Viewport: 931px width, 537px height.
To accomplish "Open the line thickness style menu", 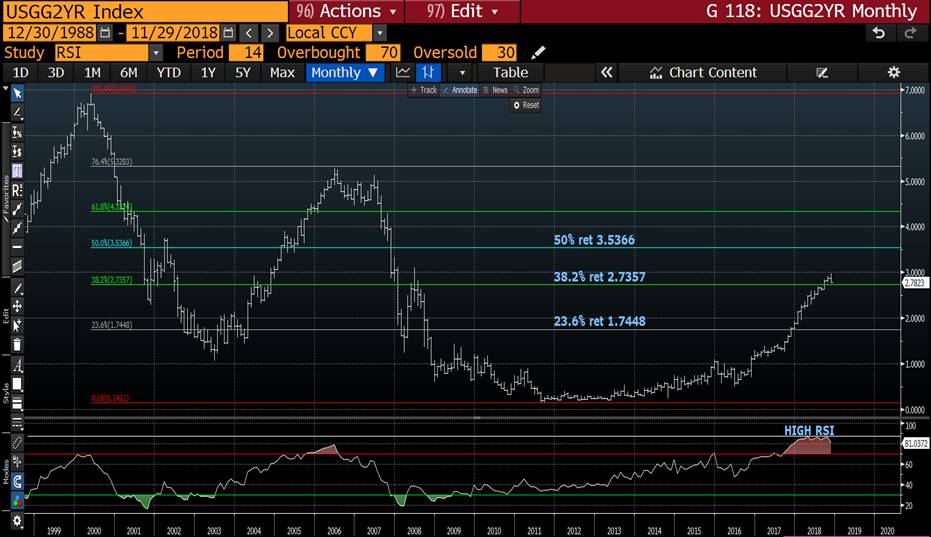I will click(17, 403).
